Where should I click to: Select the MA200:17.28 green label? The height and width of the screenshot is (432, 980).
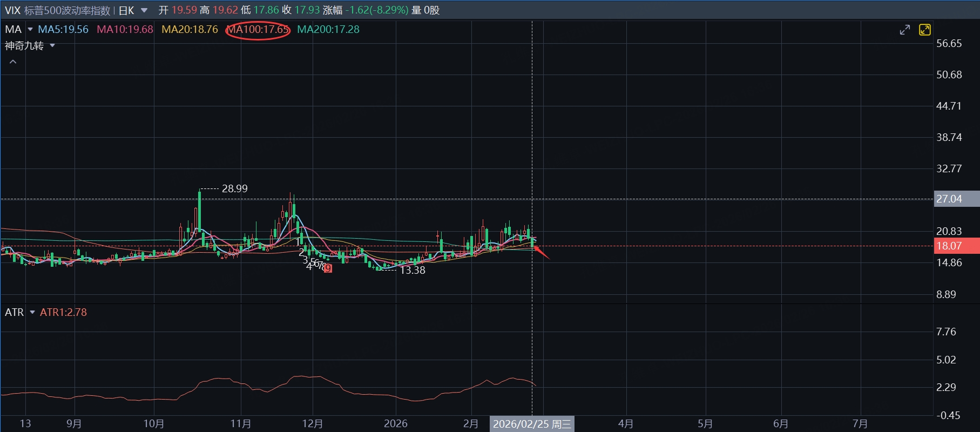(x=328, y=29)
